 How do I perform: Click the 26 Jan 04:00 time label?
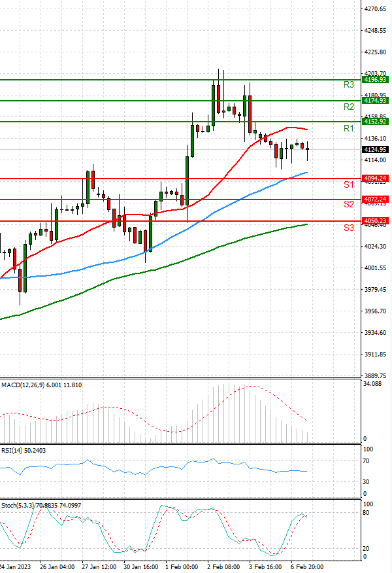57,567
